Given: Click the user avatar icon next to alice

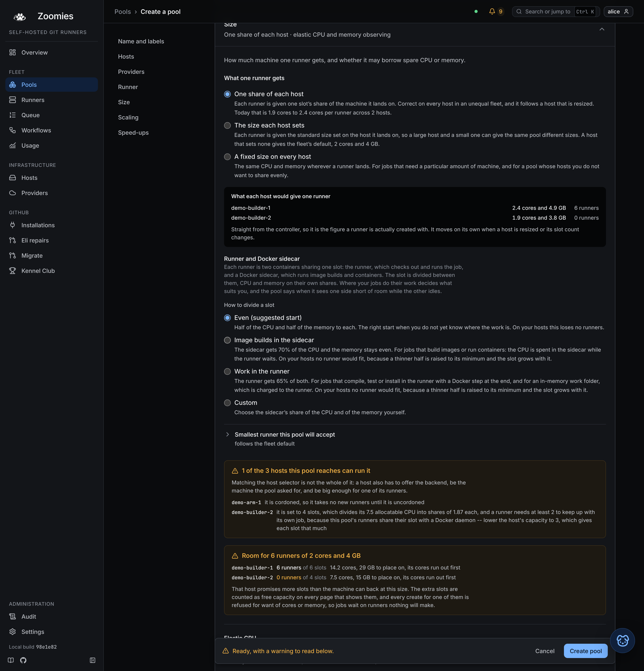Looking at the screenshot, I should click(626, 12).
